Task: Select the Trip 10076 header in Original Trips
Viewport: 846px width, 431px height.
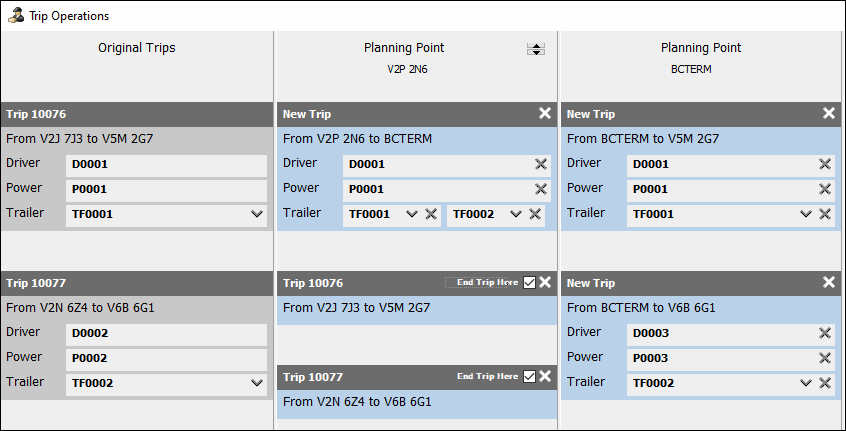Action: (x=137, y=114)
